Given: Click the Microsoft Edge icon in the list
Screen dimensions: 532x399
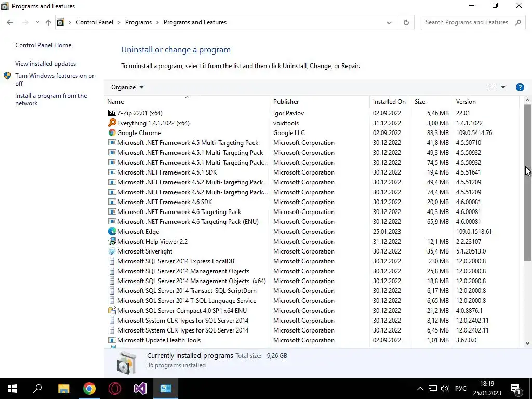Looking at the screenshot, I should pyautogui.click(x=112, y=231).
